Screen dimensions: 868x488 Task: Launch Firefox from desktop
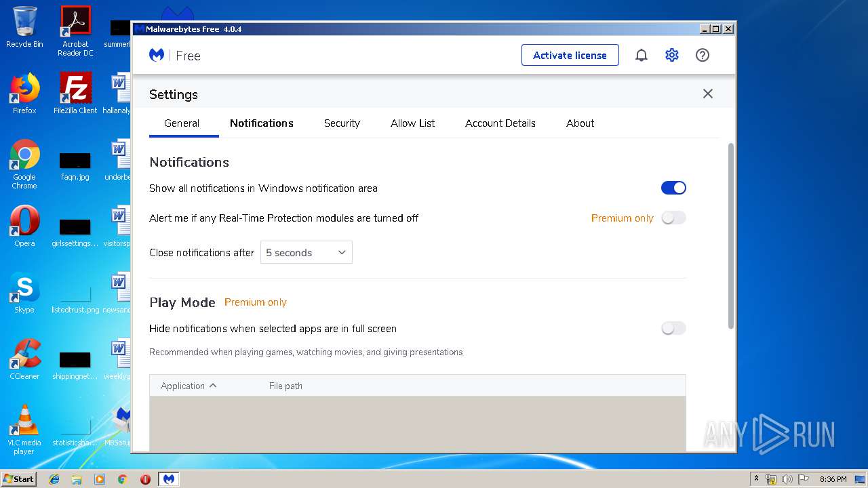[x=24, y=94]
